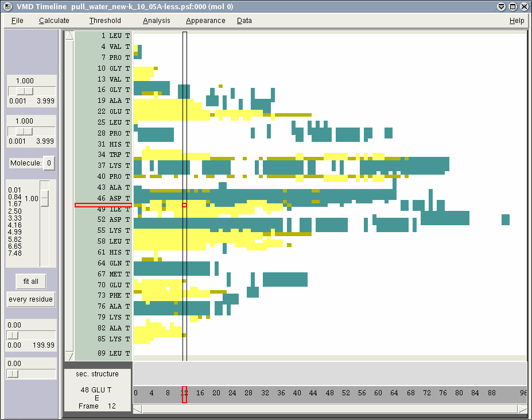Click the top 1.000 horizontal slider handle

point(25,91)
